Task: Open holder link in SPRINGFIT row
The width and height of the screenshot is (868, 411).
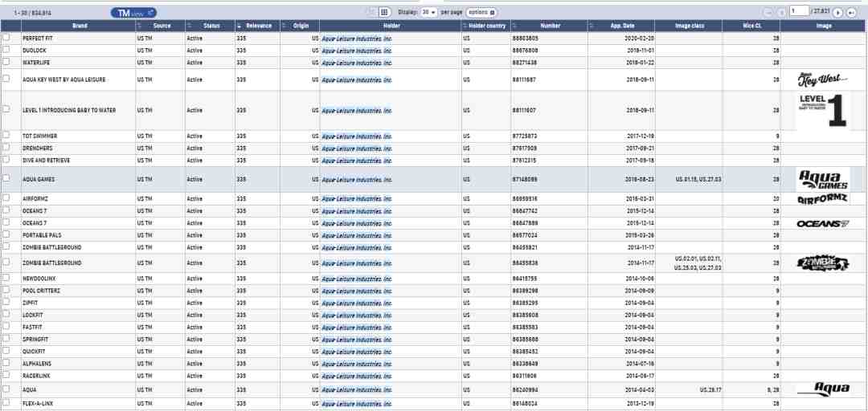Action: (x=357, y=340)
